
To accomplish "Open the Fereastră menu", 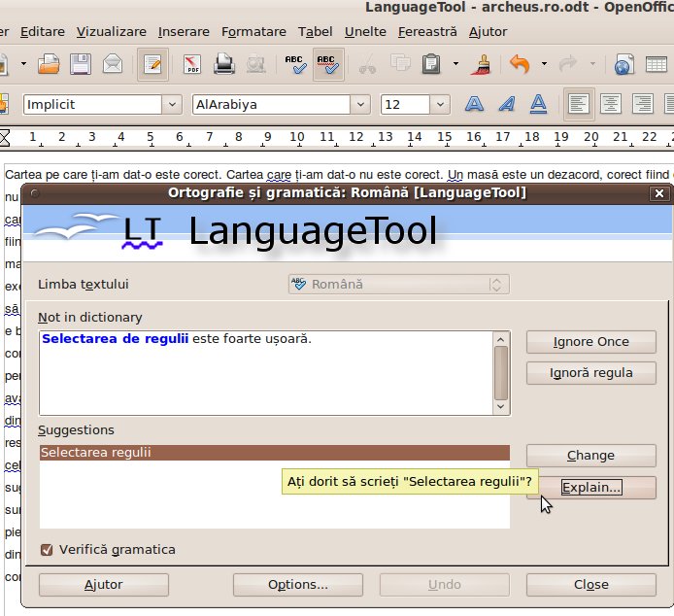I will pos(427,32).
